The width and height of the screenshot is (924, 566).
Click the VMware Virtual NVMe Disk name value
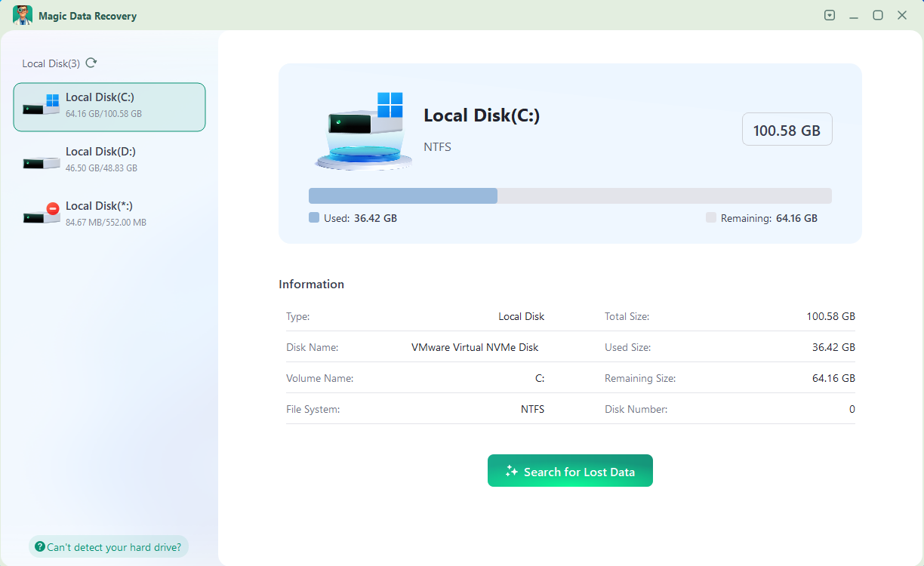[475, 347]
